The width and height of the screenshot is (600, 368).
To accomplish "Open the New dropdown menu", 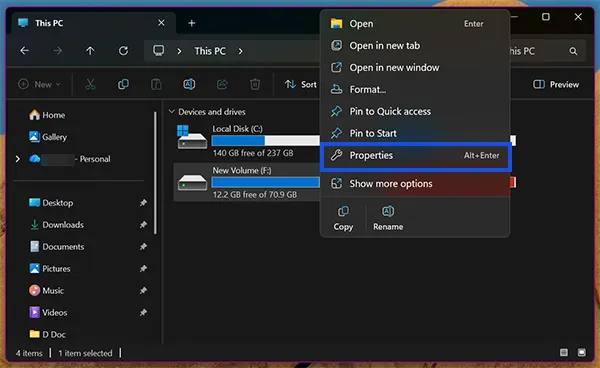I will point(39,84).
